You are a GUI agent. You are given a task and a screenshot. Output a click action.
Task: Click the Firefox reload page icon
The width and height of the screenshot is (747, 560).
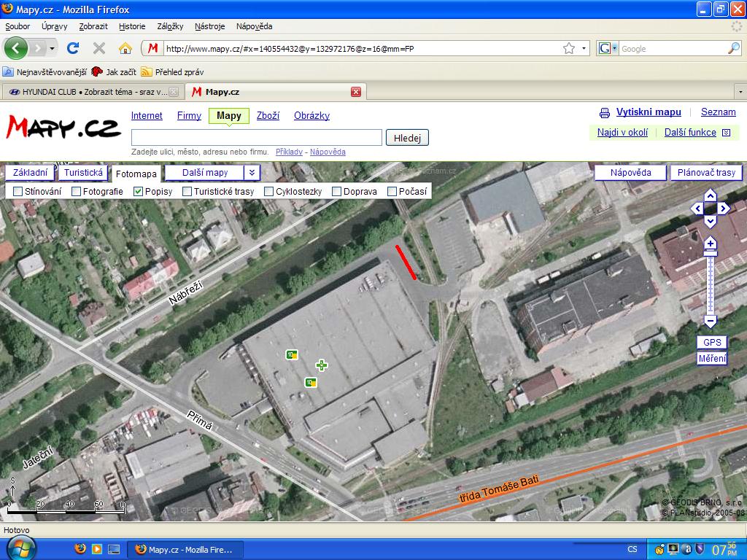tap(72, 48)
